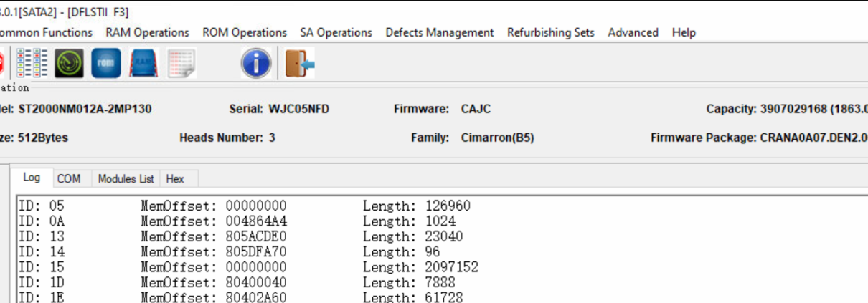868x303 pixels.
Task: Switch to the COM tab
Action: pos(69,178)
